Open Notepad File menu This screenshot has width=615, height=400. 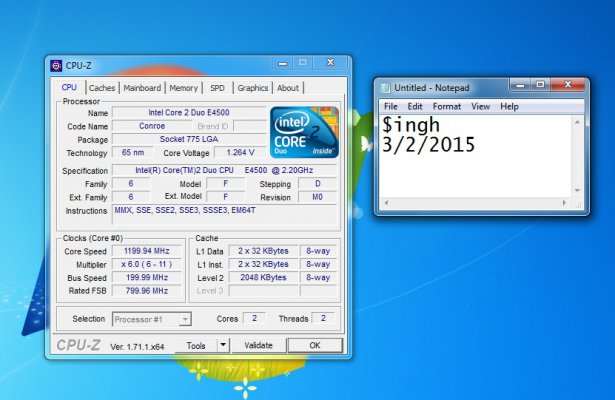click(x=391, y=106)
